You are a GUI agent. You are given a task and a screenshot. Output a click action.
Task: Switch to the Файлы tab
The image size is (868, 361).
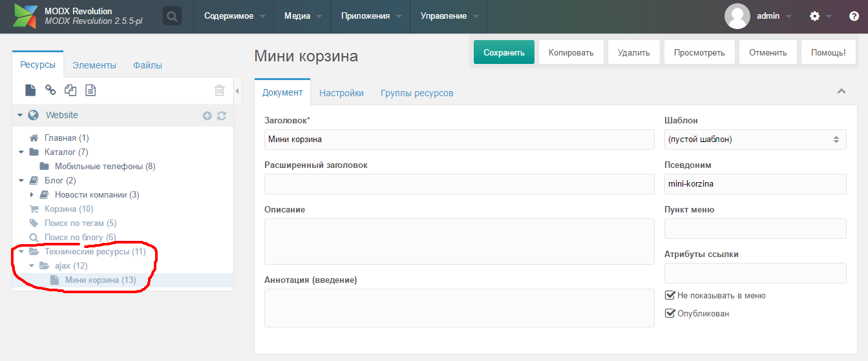[147, 65]
